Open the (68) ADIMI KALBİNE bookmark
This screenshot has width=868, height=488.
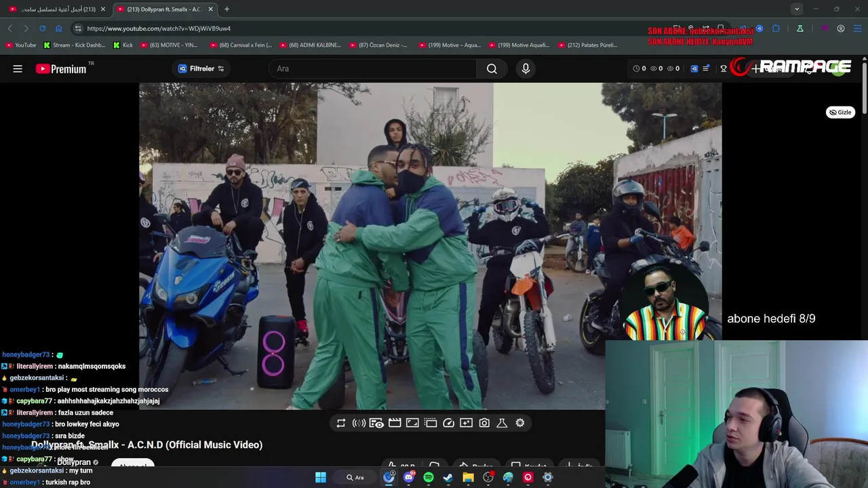pos(310,45)
